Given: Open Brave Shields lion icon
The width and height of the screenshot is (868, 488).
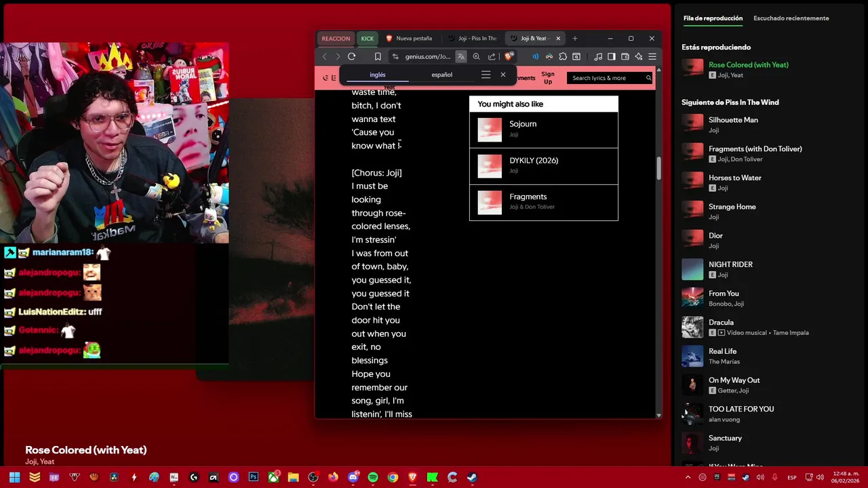Looking at the screenshot, I should 509,57.
